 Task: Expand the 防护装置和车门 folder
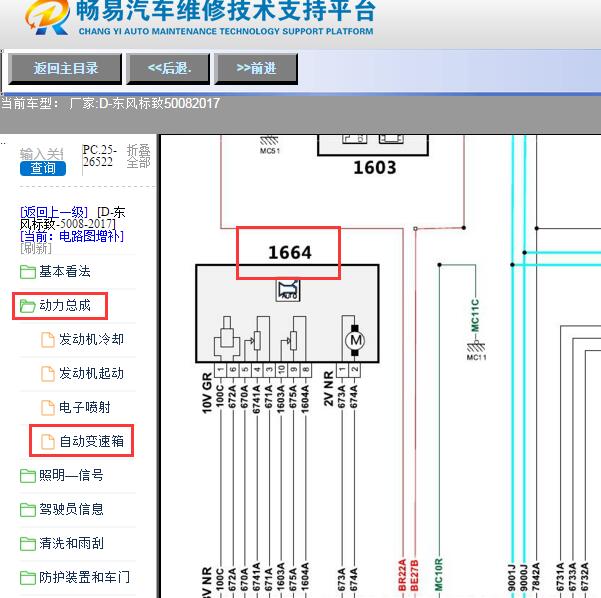tap(84, 577)
